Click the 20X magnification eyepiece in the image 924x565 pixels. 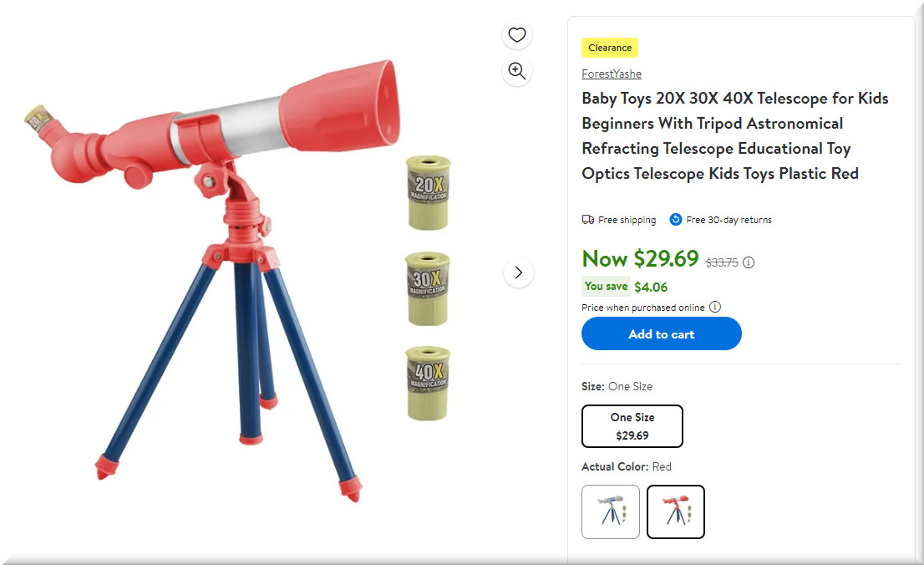[428, 192]
